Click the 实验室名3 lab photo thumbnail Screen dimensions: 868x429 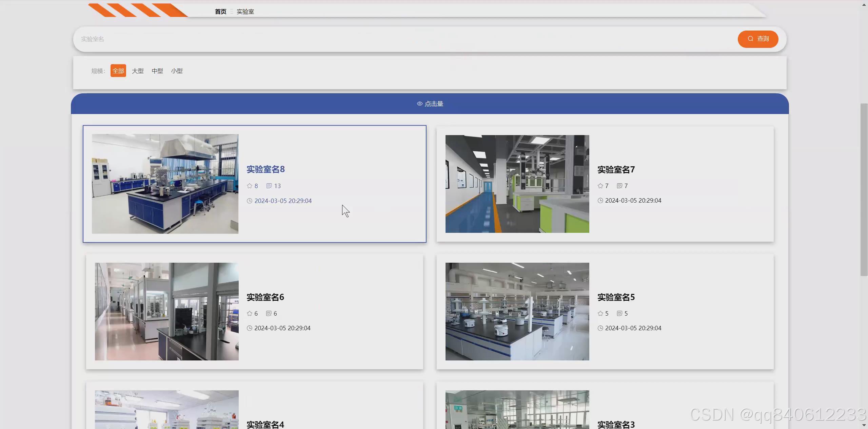coord(517,409)
